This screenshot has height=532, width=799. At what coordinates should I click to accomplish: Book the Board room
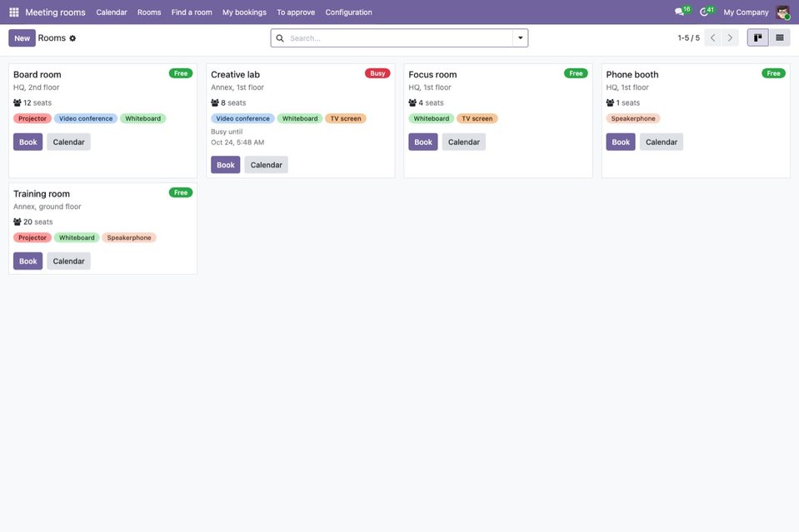pyautogui.click(x=28, y=142)
